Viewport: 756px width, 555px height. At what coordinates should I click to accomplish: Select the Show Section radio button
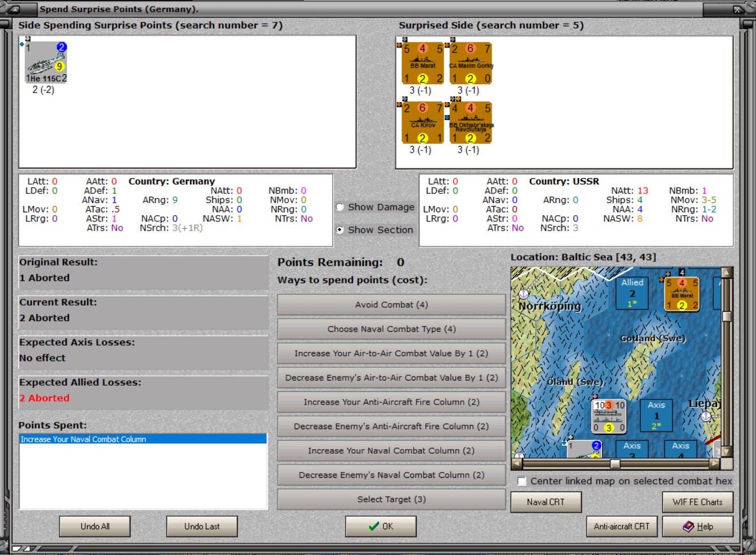point(340,230)
